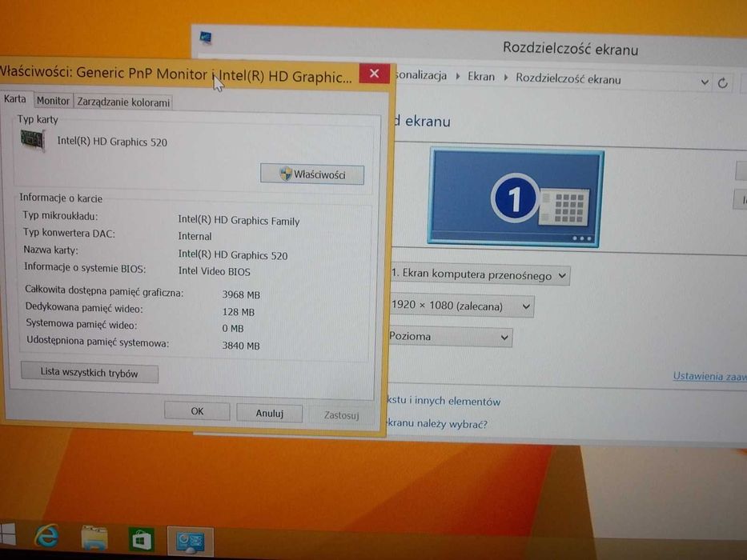The width and height of the screenshot is (747, 560).
Task: Click the text and other elements size link
Action: pos(444,401)
